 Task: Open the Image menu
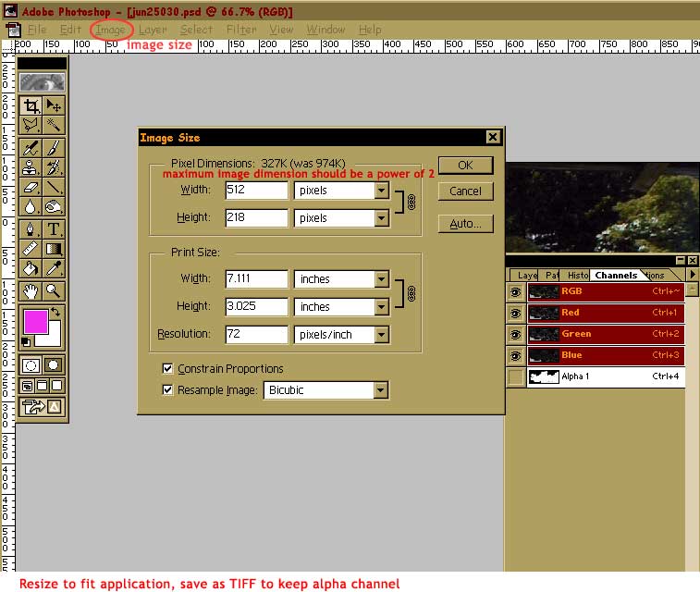coord(110,30)
